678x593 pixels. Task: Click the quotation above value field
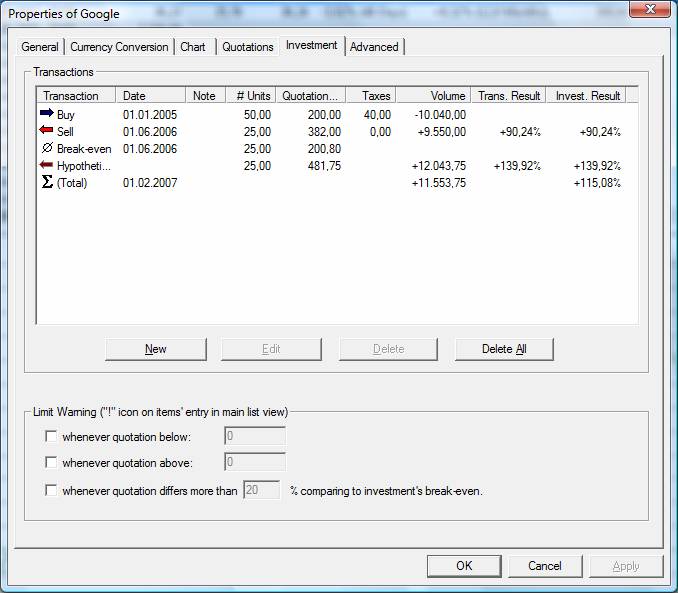click(x=255, y=462)
